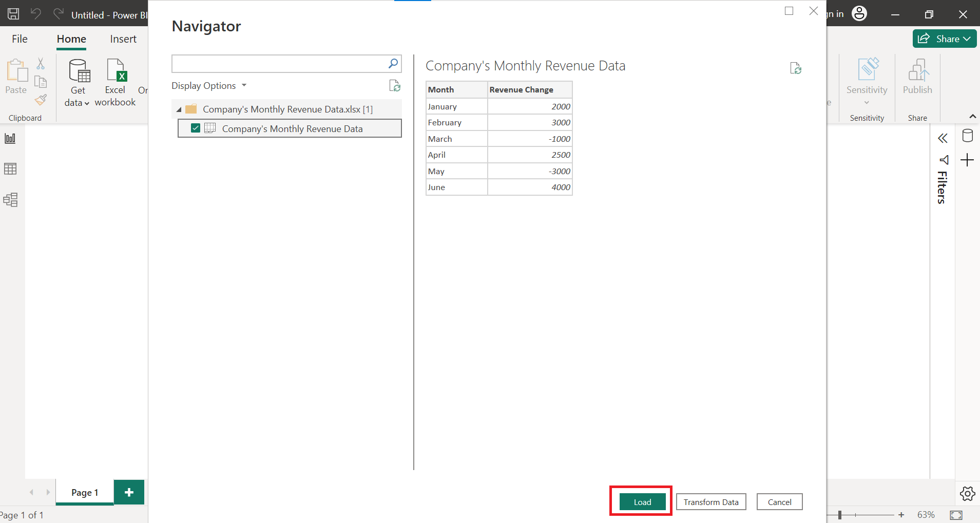The height and width of the screenshot is (523, 980).
Task: Click the Transform Data button
Action: [711, 502]
